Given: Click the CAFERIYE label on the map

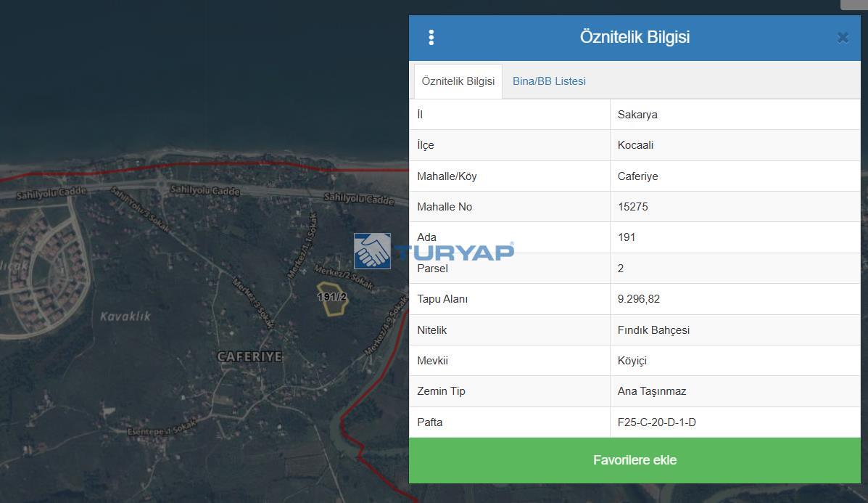Looking at the screenshot, I should (x=249, y=356).
